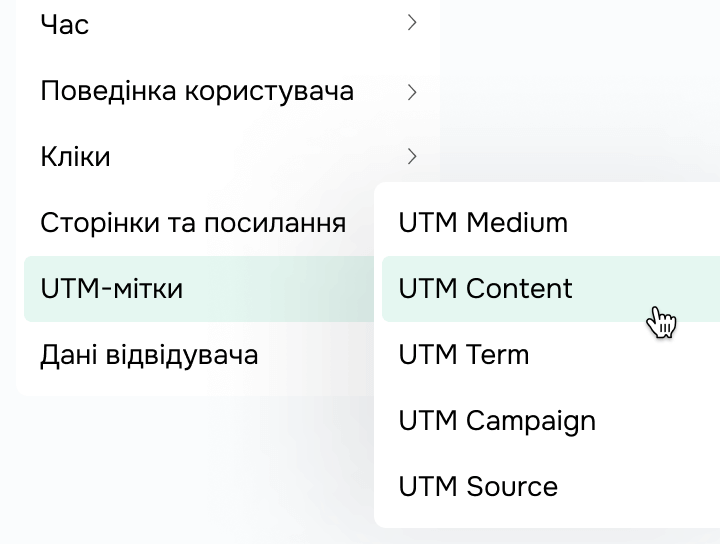Click the chevron beside Кліки
Viewport: 720px width, 544px height.
pyautogui.click(x=412, y=157)
